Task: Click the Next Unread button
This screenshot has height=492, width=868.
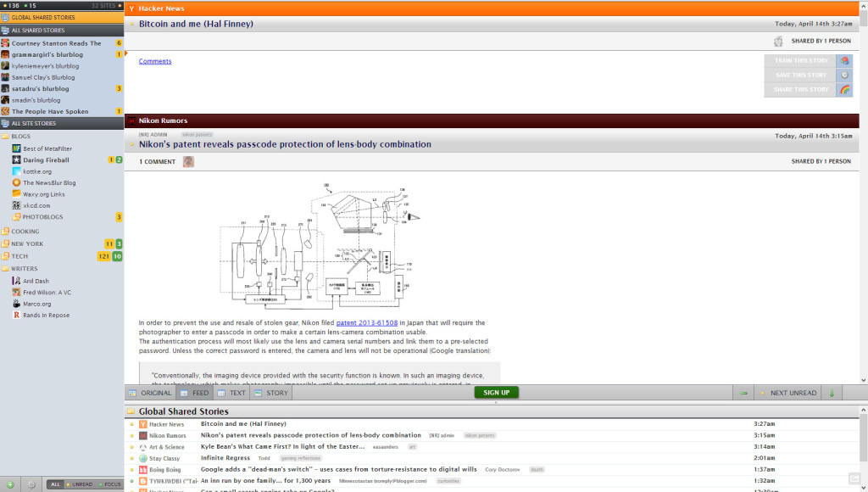Action: tap(788, 393)
